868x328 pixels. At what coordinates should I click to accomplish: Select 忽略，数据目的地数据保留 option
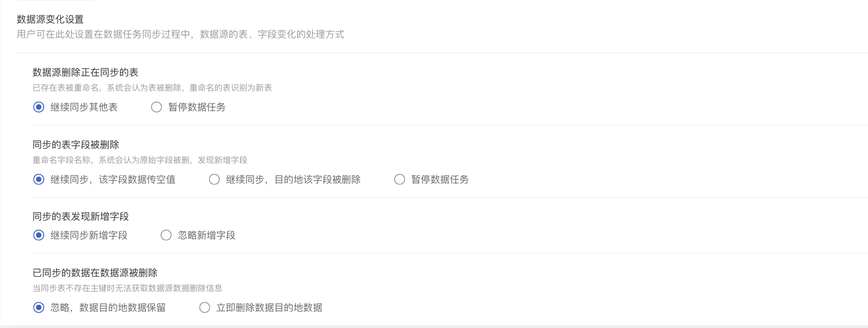(39, 308)
